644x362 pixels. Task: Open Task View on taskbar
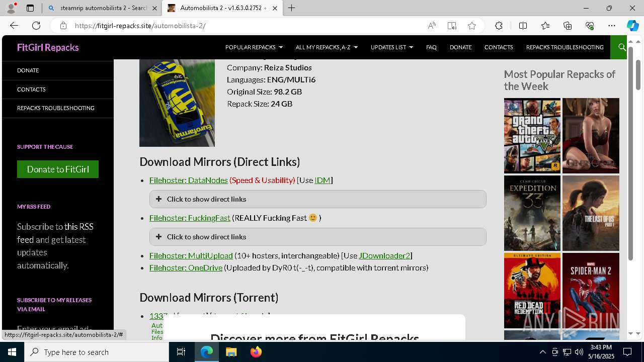tap(181, 352)
